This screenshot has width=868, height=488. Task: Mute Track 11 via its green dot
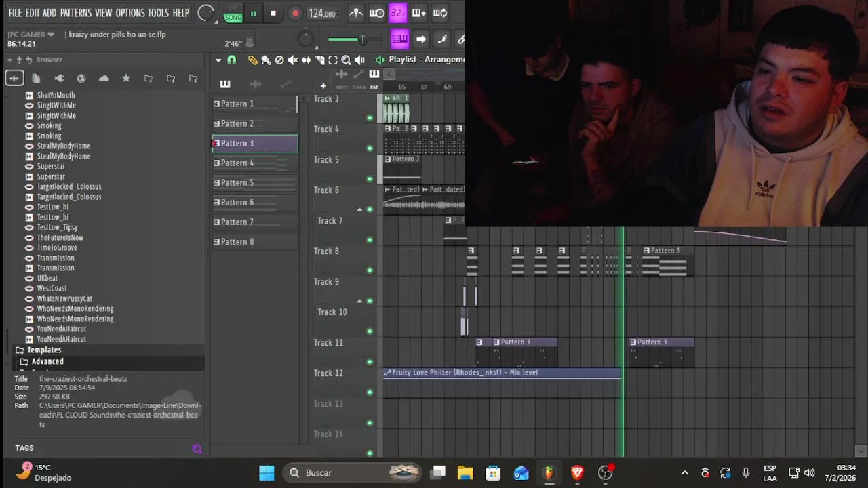coord(370,362)
